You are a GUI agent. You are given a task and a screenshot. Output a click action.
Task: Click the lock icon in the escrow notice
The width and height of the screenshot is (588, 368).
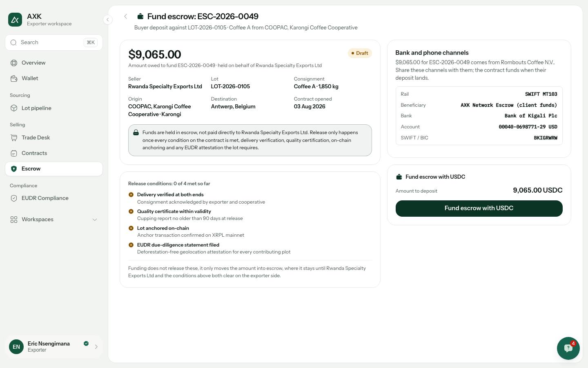136,132
